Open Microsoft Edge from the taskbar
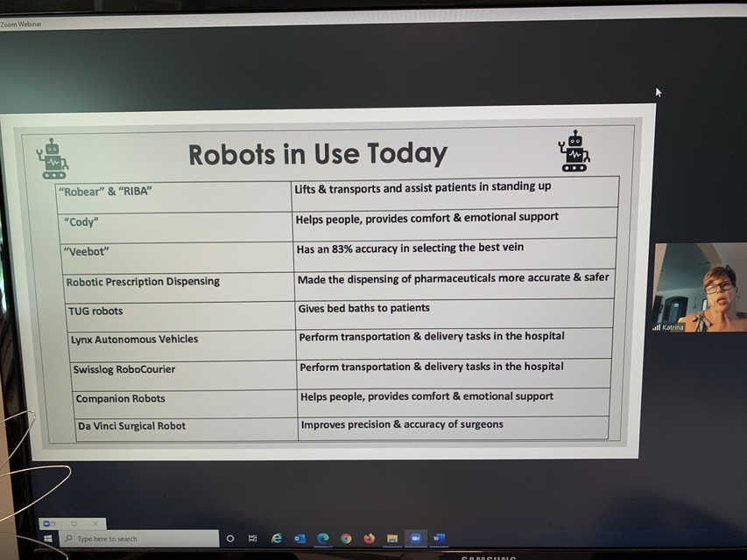 click(323, 539)
